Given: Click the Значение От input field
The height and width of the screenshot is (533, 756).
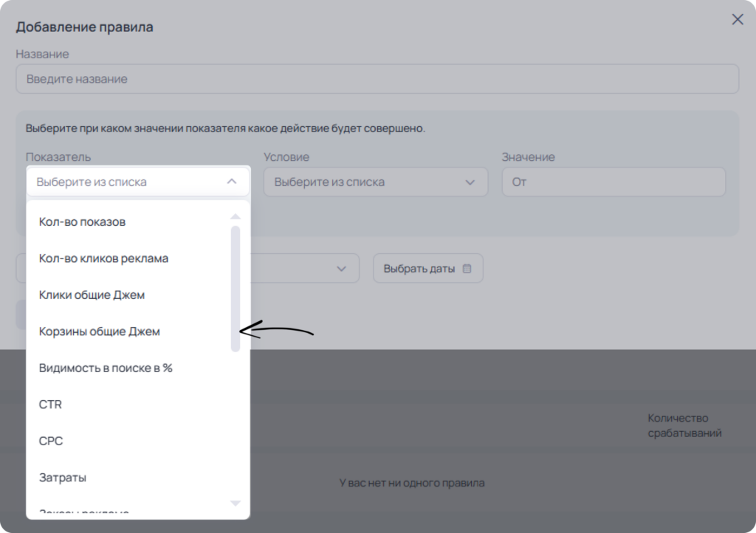Looking at the screenshot, I should [x=614, y=182].
